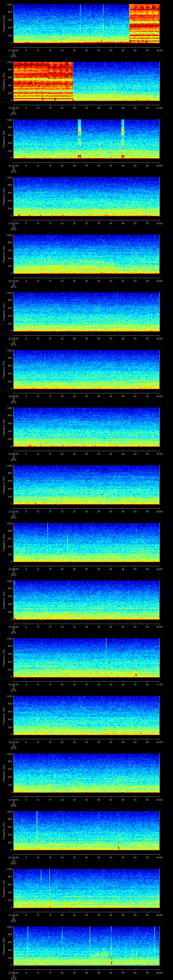Click the vertical line near 31 s in the 23:45:00 spectrogram

click(90, 940)
